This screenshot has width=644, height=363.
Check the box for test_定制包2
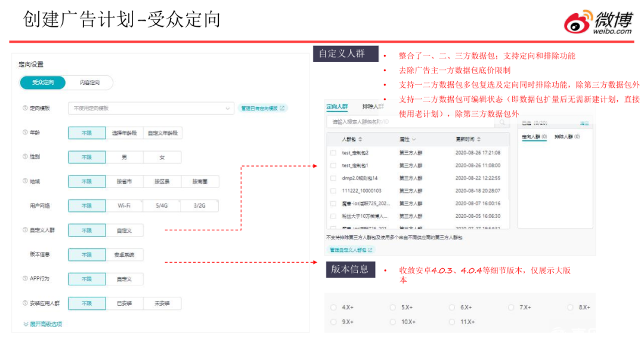tap(333, 153)
